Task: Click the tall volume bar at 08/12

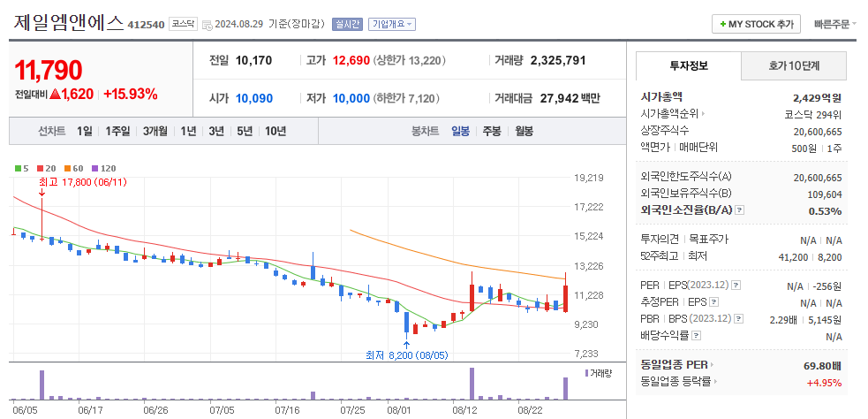Action: [x=472, y=384]
